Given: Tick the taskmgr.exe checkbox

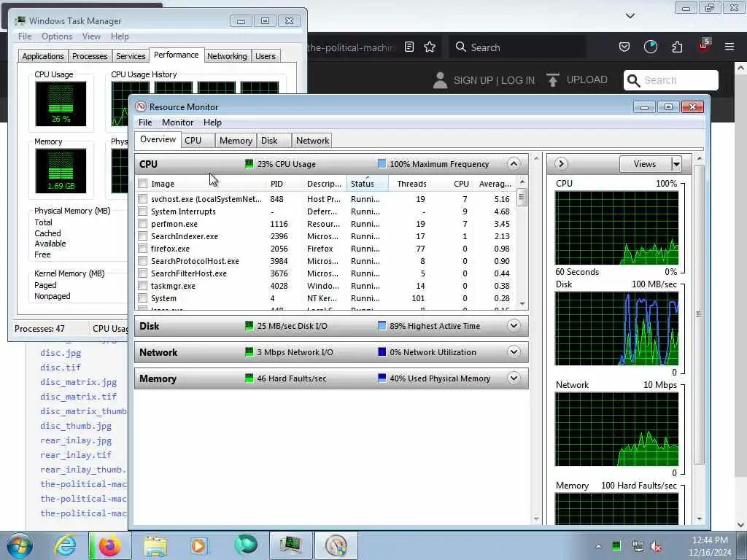Looking at the screenshot, I should (x=142, y=286).
